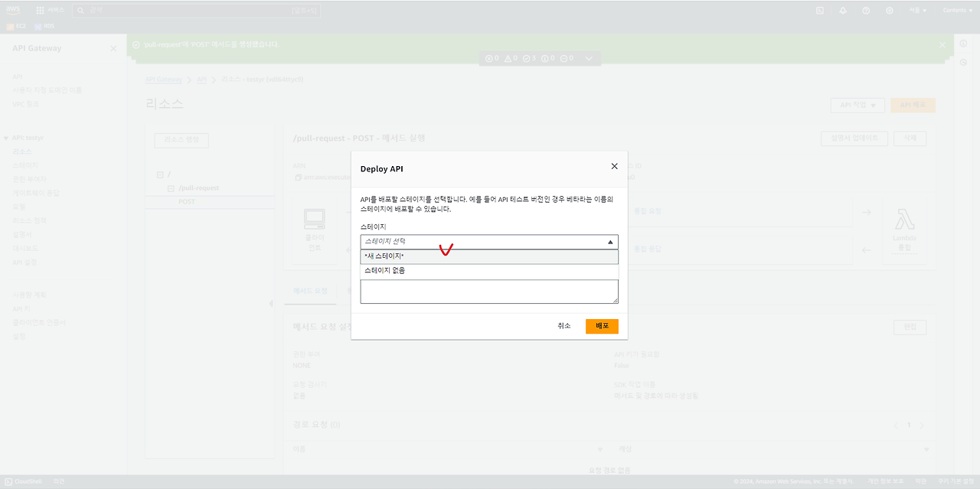Go to the next page of path requests

[x=922, y=425]
